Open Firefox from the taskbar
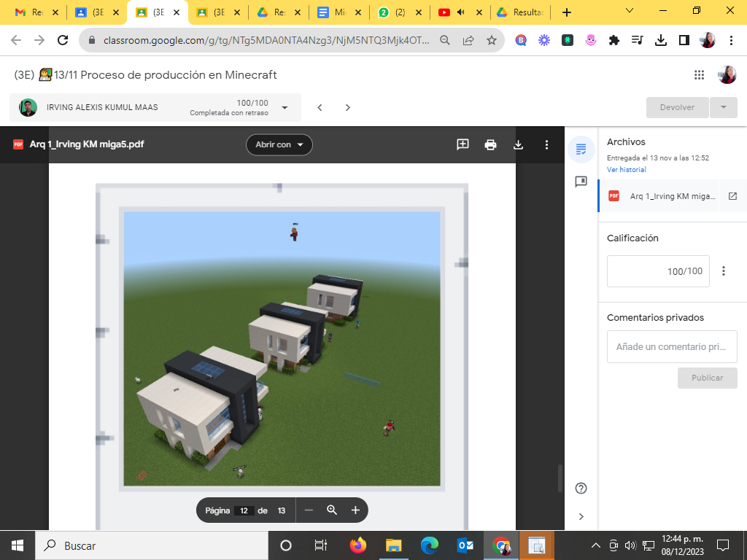 coord(357,545)
